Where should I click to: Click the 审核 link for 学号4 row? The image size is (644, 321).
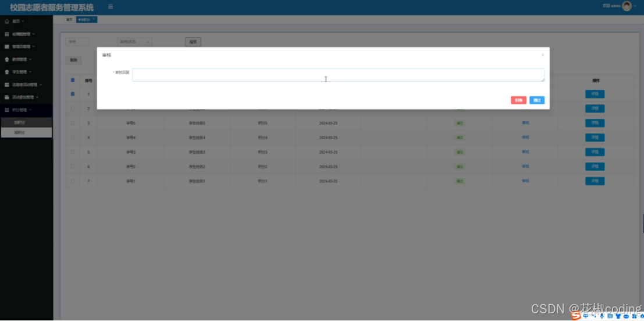tap(525, 137)
